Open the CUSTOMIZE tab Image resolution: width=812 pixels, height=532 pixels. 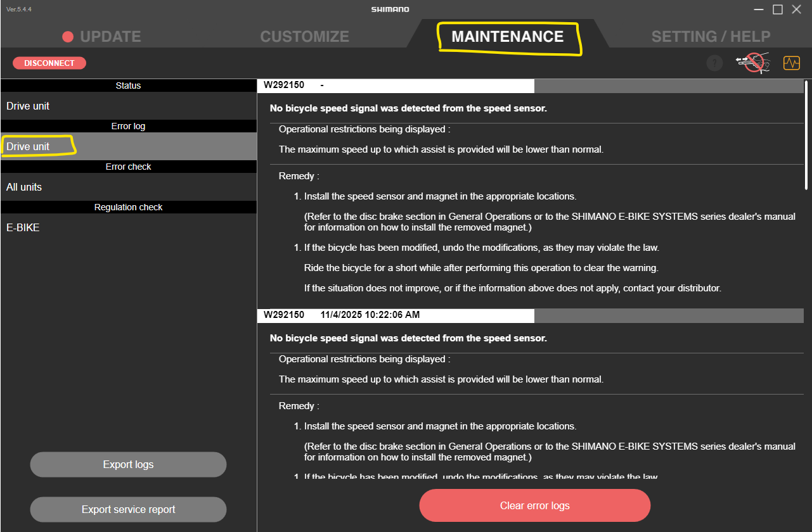[x=305, y=37]
